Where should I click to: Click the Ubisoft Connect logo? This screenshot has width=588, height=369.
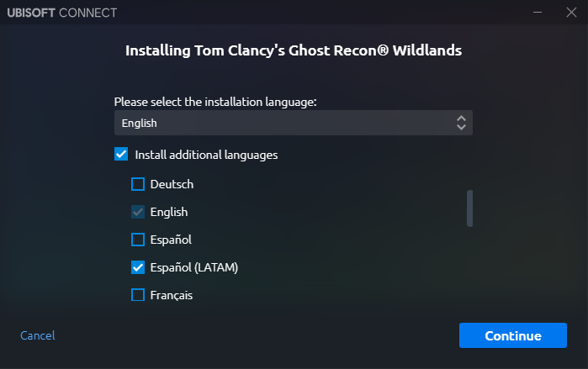pyautogui.click(x=62, y=13)
